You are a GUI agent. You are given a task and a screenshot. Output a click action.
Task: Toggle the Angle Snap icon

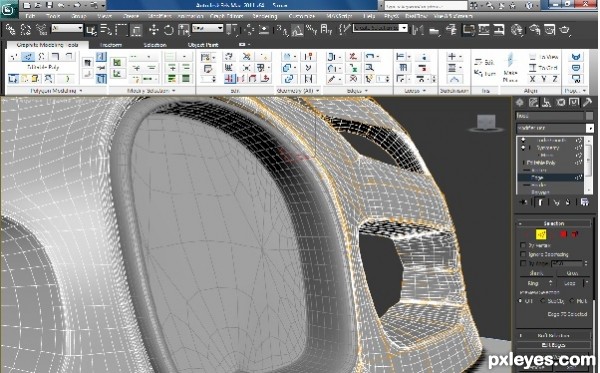pos(297,30)
